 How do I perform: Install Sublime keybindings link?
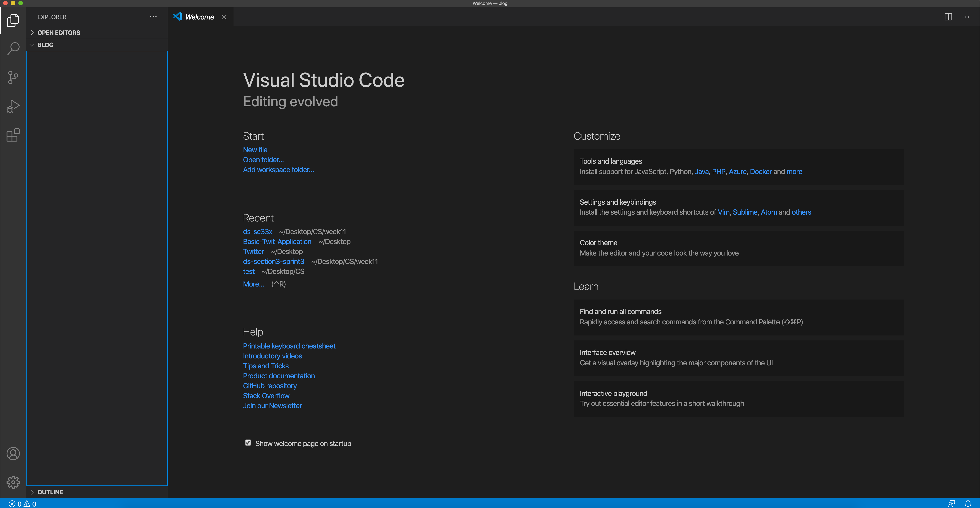[x=745, y=212]
